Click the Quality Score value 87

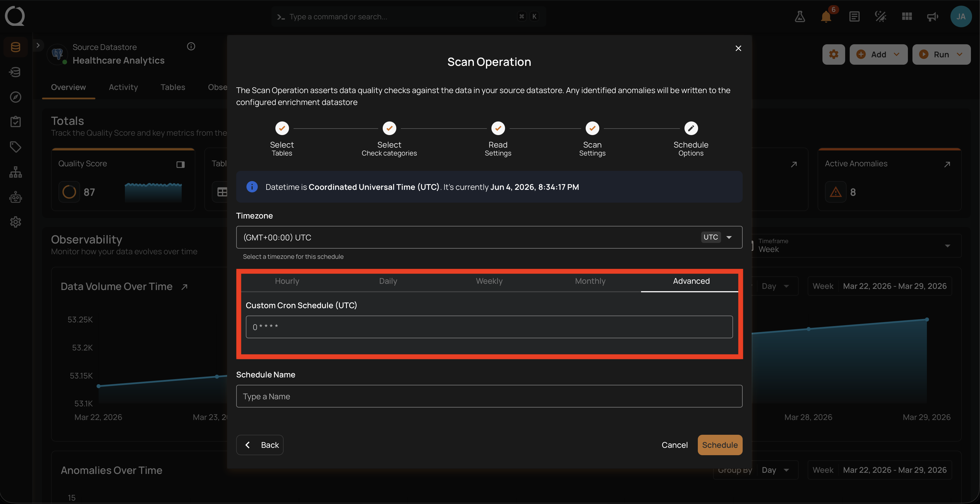89,192
